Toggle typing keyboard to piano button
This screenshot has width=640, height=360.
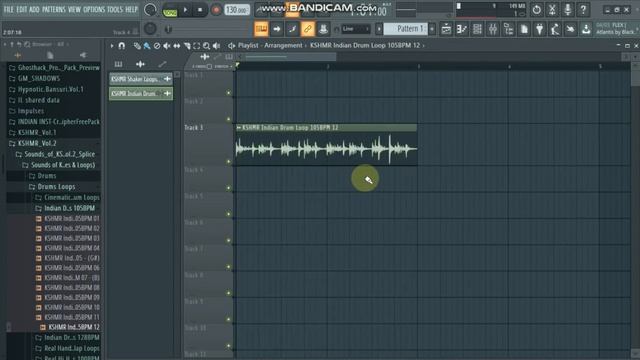pos(261,29)
